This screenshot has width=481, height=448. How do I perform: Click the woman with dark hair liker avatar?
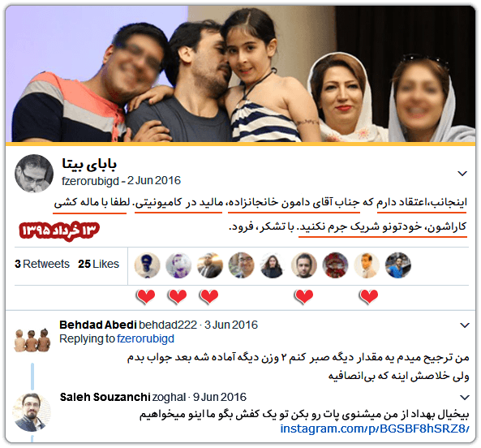(272, 265)
